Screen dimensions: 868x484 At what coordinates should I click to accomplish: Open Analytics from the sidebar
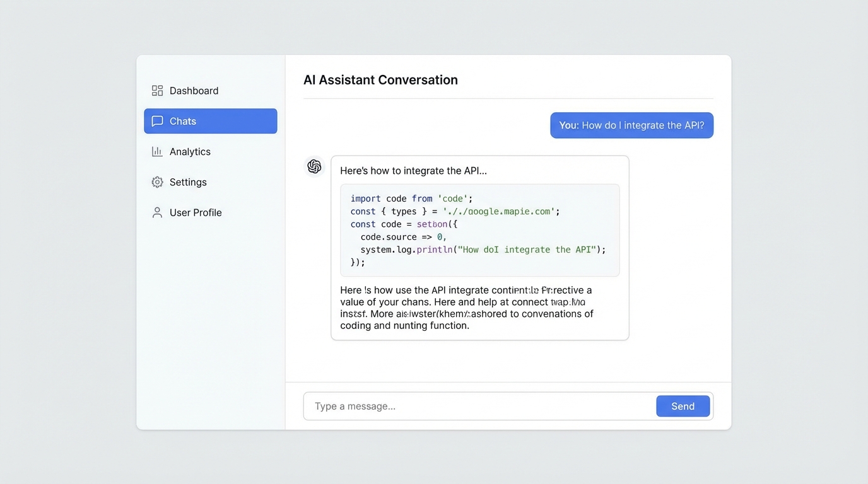click(x=190, y=152)
